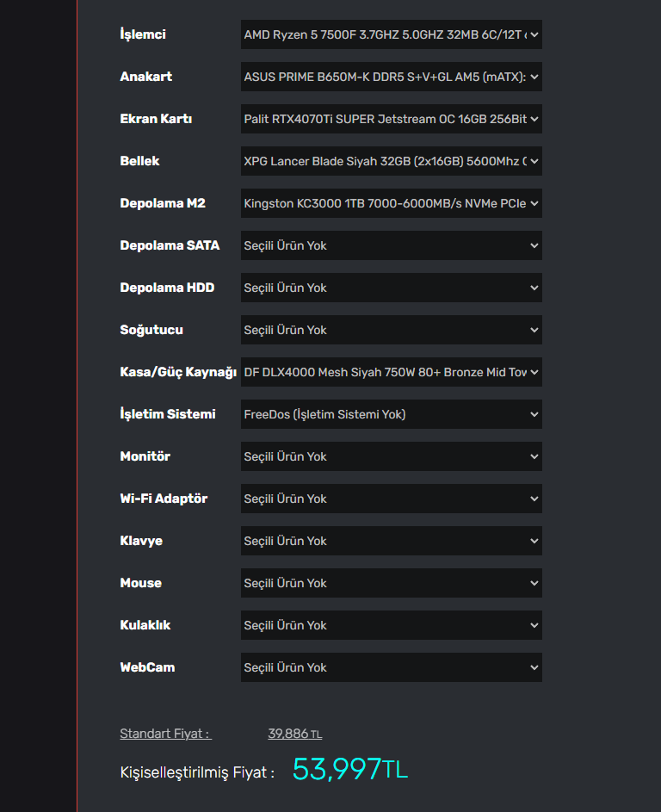Expand the Ekran Kartı selection list
Viewport: 661px width, 812px height.
[x=391, y=119]
